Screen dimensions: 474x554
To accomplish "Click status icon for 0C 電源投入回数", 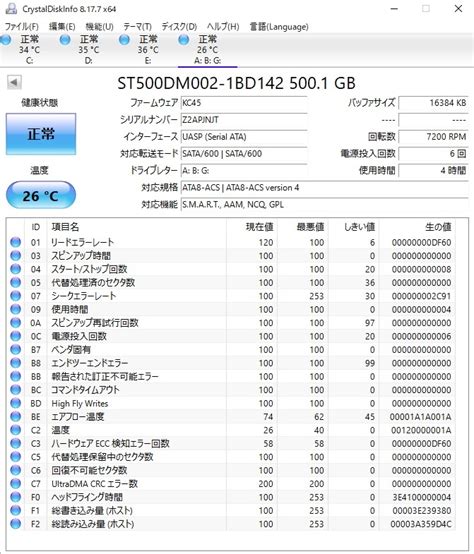I will click(16, 336).
